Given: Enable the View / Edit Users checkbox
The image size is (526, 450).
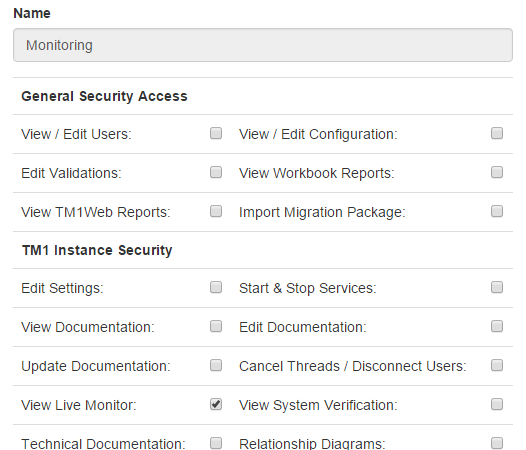Looking at the screenshot, I should [x=216, y=133].
